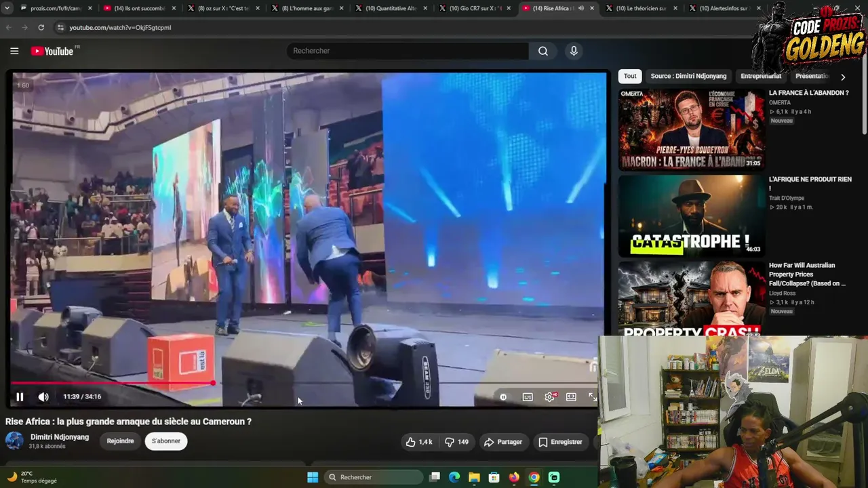
Task: Mute the Rise Africa tab audio icon
Action: pos(580,8)
